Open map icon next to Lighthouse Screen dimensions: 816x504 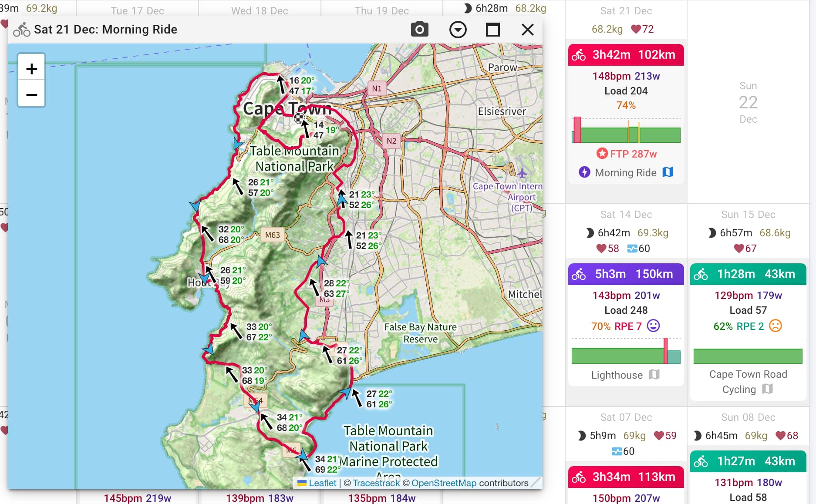point(654,374)
